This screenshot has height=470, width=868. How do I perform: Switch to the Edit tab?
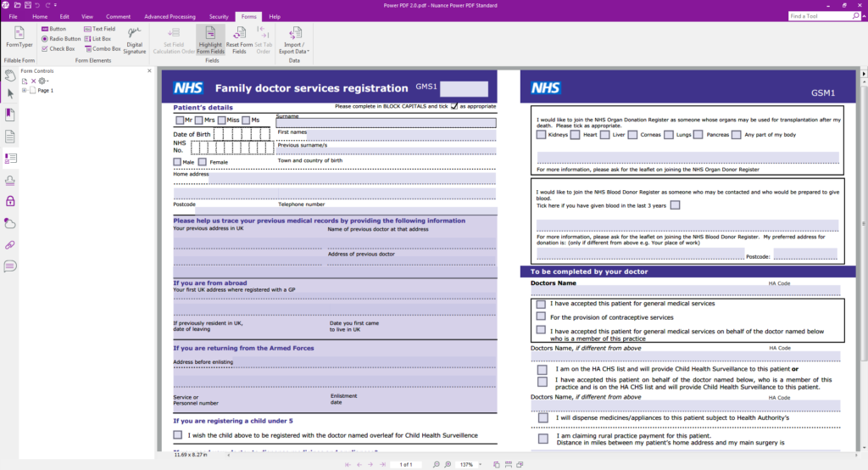click(x=64, y=17)
